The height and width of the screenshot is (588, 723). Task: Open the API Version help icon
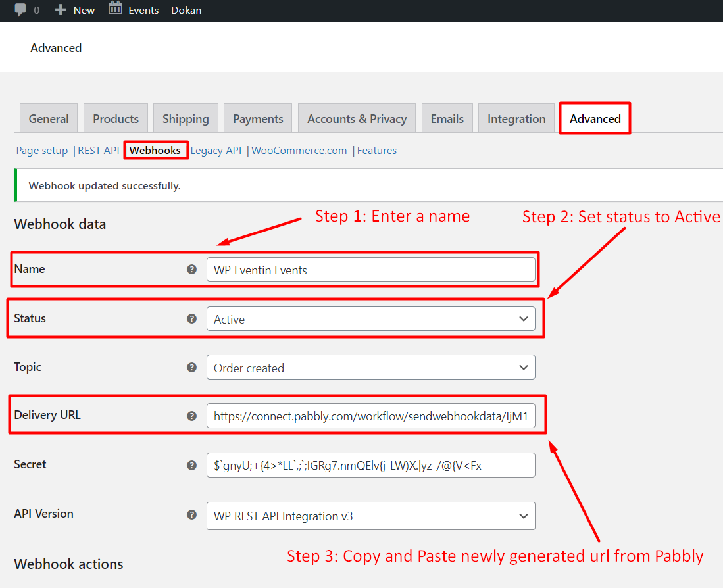[191, 514]
